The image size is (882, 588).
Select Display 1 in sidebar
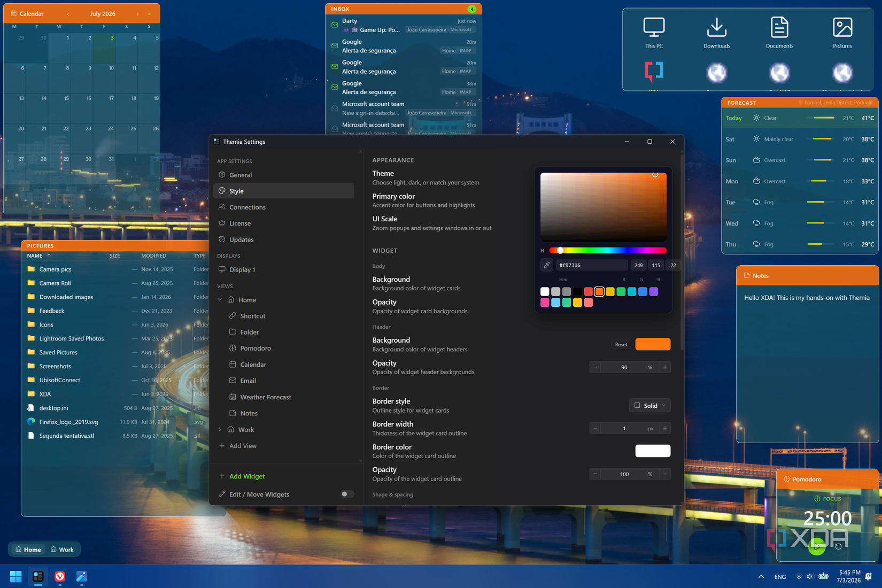click(283, 269)
